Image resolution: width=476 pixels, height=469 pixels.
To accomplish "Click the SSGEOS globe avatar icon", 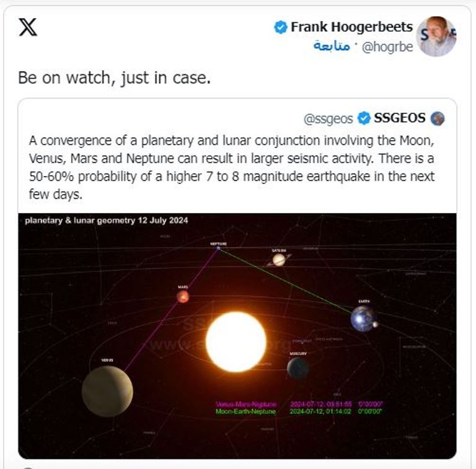I will (438, 118).
